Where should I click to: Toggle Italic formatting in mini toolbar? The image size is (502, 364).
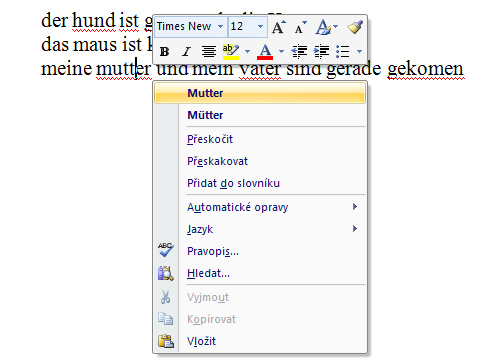[186, 52]
